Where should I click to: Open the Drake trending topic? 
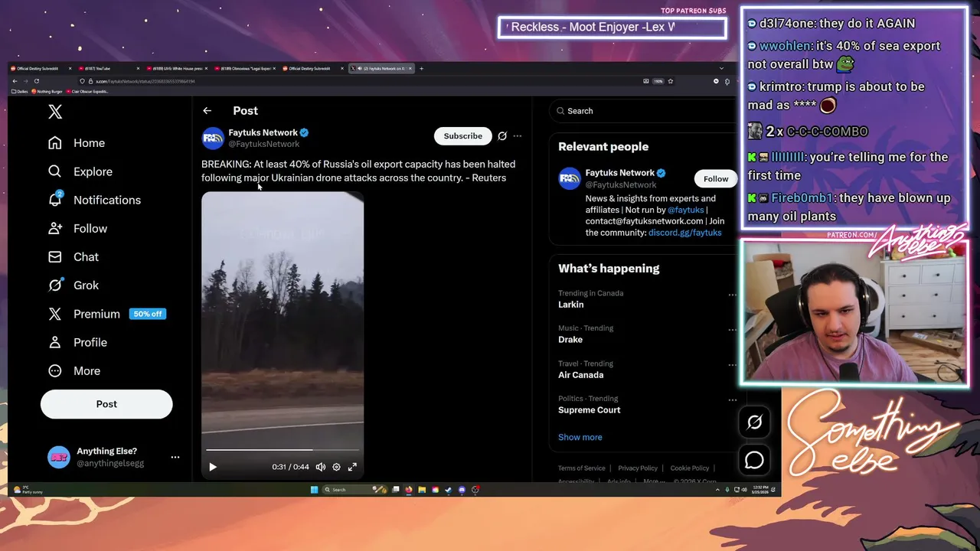[x=570, y=340]
